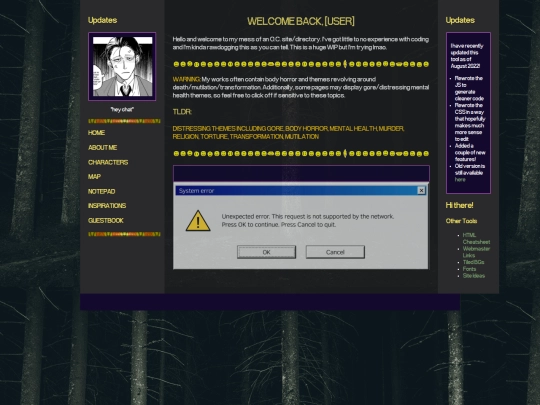Click the 'System error' title bar text

(196, 191)
